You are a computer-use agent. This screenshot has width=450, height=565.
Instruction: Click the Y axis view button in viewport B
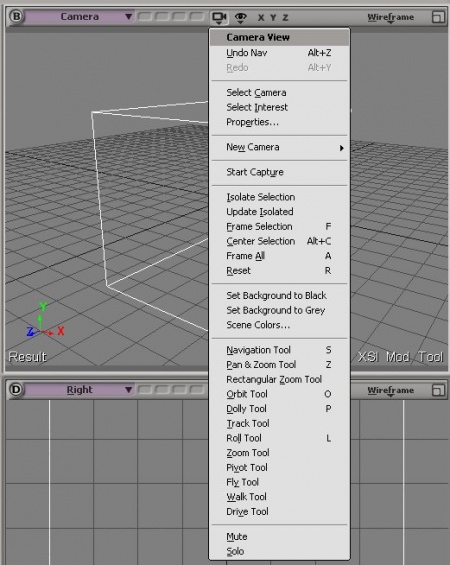tap(273, 17)
